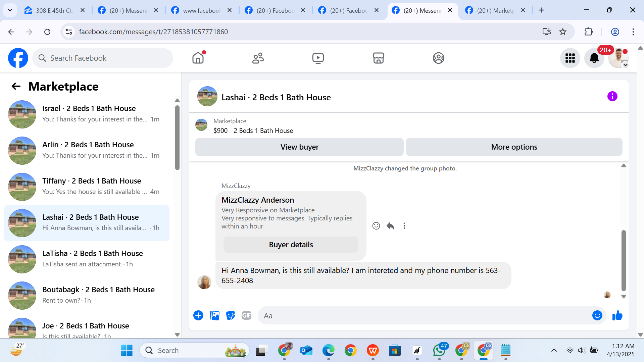644x362 pixels.
Task: Send a thumbs-up like
Action: pyautogui.click(x=617, y=315)
